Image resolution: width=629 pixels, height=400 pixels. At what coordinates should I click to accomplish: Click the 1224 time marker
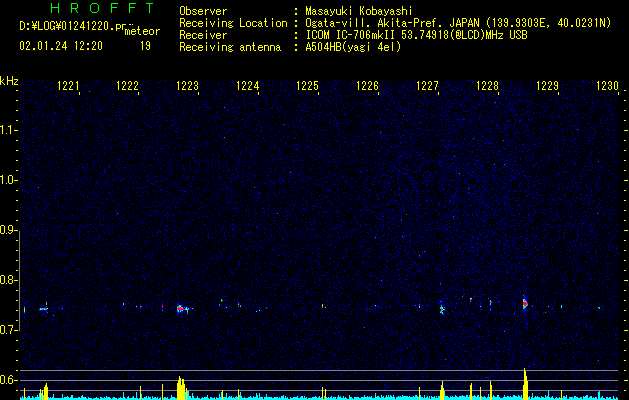pos(248,86)
